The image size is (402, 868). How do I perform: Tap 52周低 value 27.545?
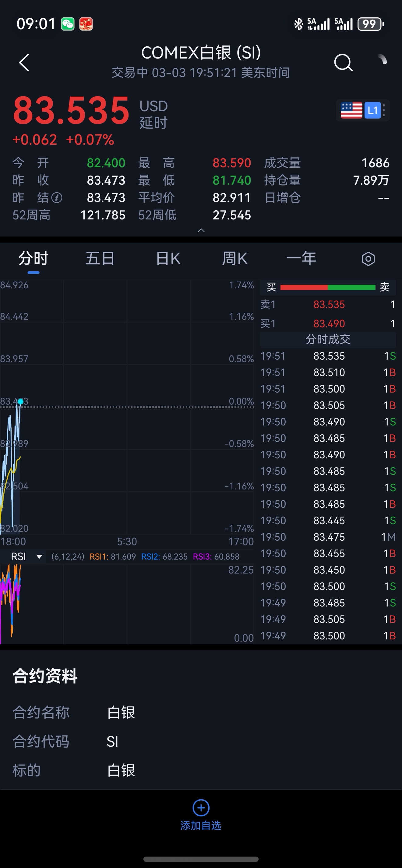232,215
